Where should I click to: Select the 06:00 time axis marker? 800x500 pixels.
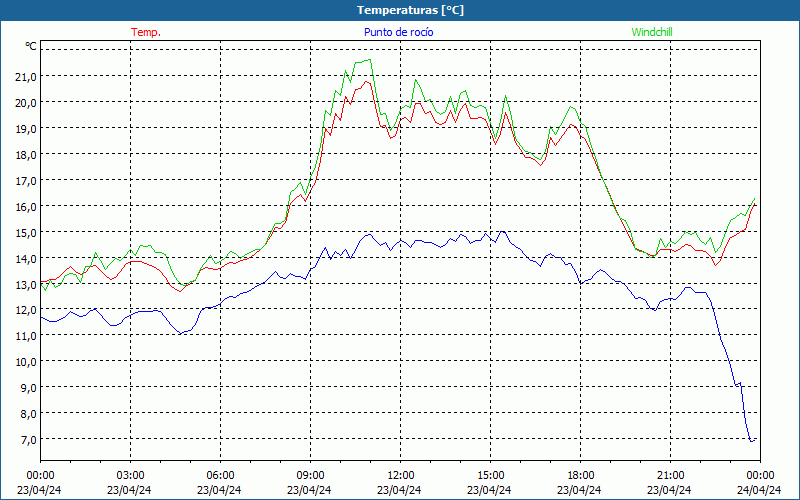tap(220, 475)
